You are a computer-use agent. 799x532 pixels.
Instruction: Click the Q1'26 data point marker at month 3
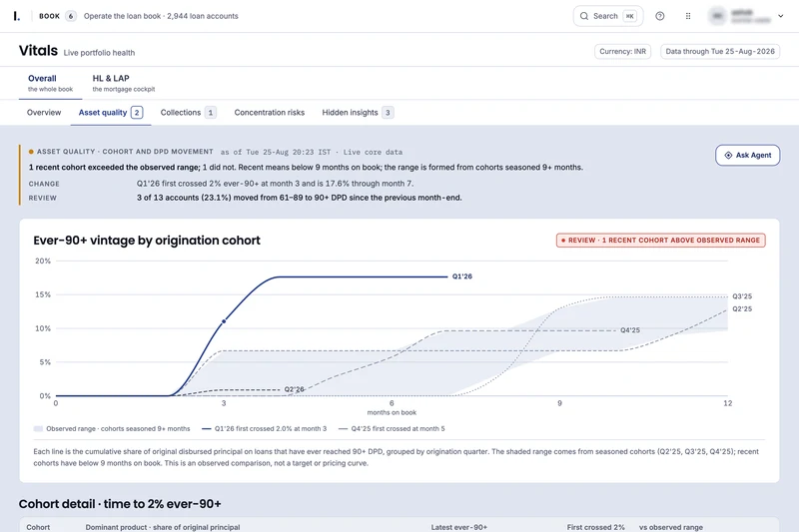(x=224, y=321)
